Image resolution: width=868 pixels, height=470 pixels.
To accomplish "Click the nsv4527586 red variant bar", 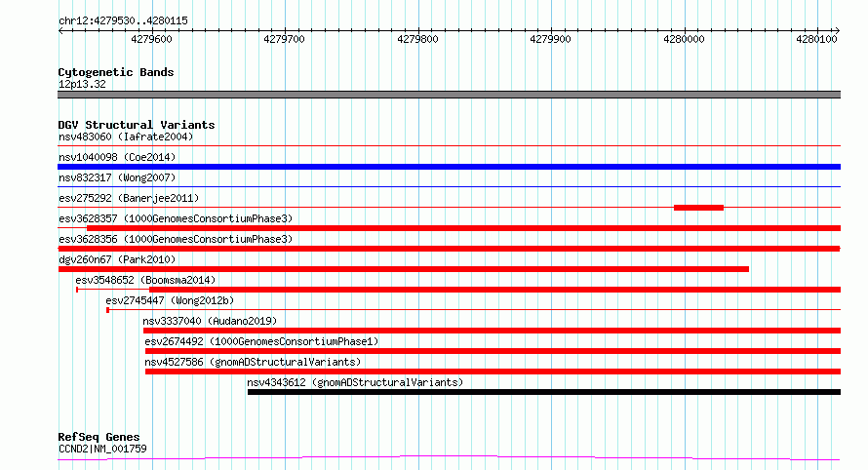I will point(493,372).
